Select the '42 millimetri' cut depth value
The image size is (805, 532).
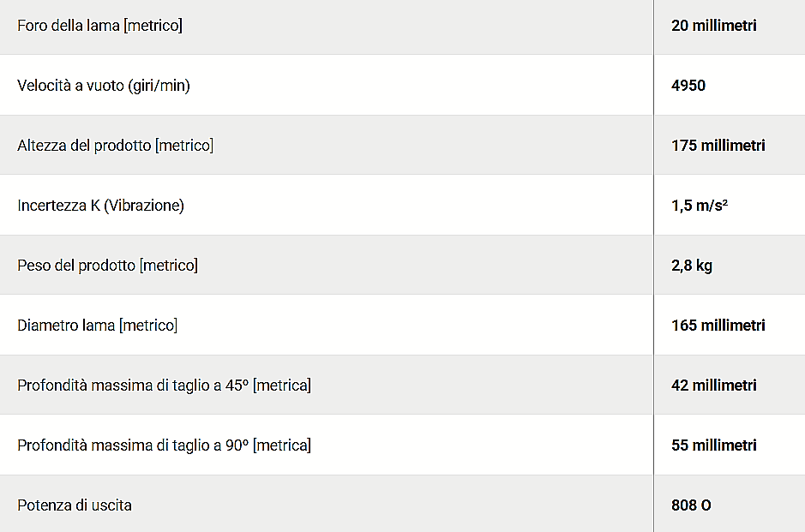tap(713, 386)
